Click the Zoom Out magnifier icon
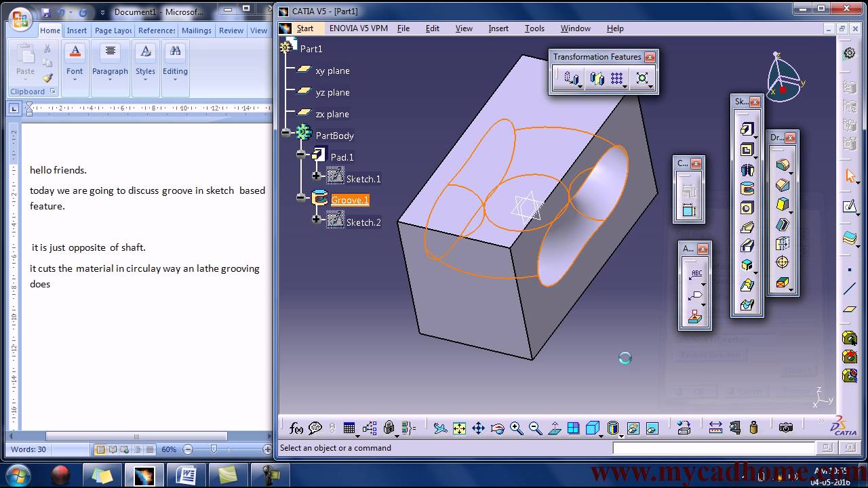The image size is (868, 488). pyautogui.click(x=535, y=428)
